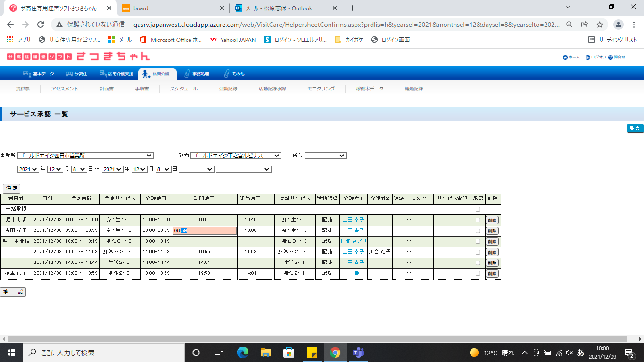This screenshot has width=644, height=362.
Task: Click the ホーム icon in the header
Action: [565, 58]
